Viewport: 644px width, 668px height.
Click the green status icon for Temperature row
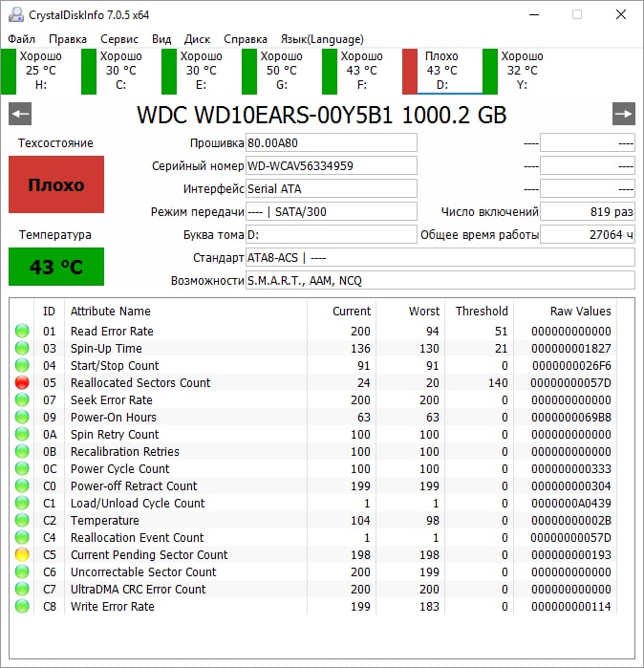(22, 520)
